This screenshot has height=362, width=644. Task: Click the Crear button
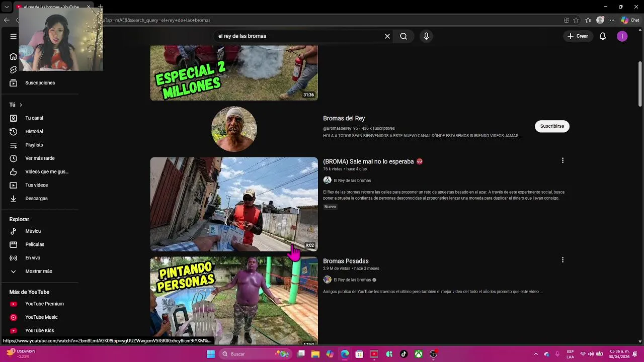[578, 36]
